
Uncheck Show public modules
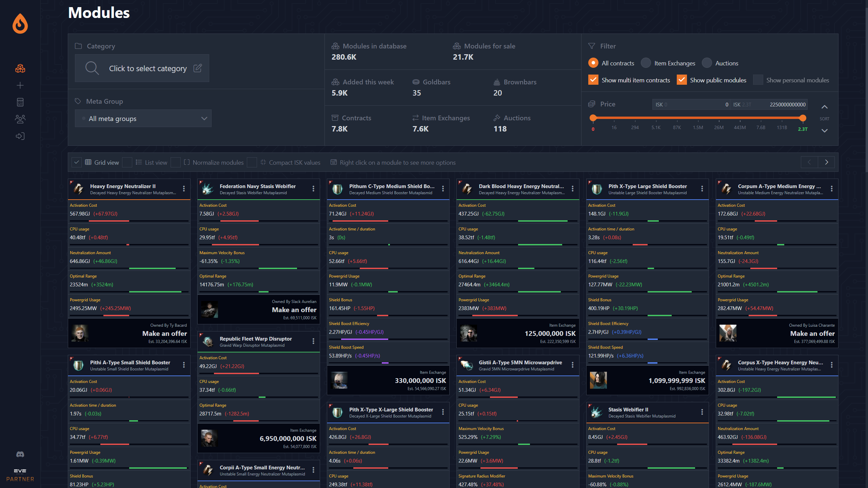click(x=682, y=80)
